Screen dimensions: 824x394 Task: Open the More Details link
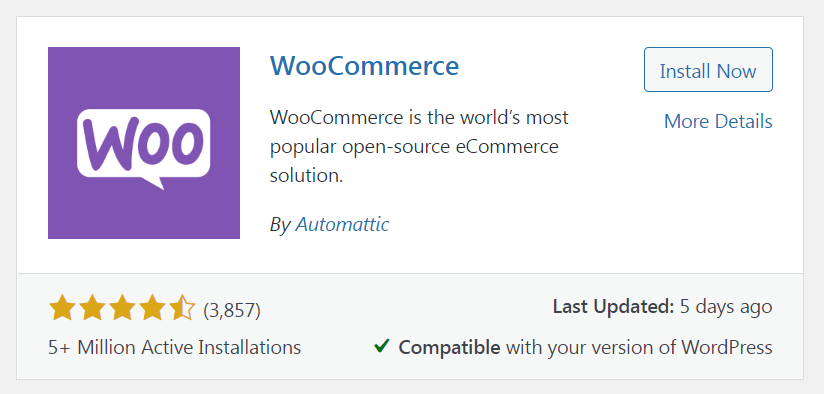[x=718, y=121]
